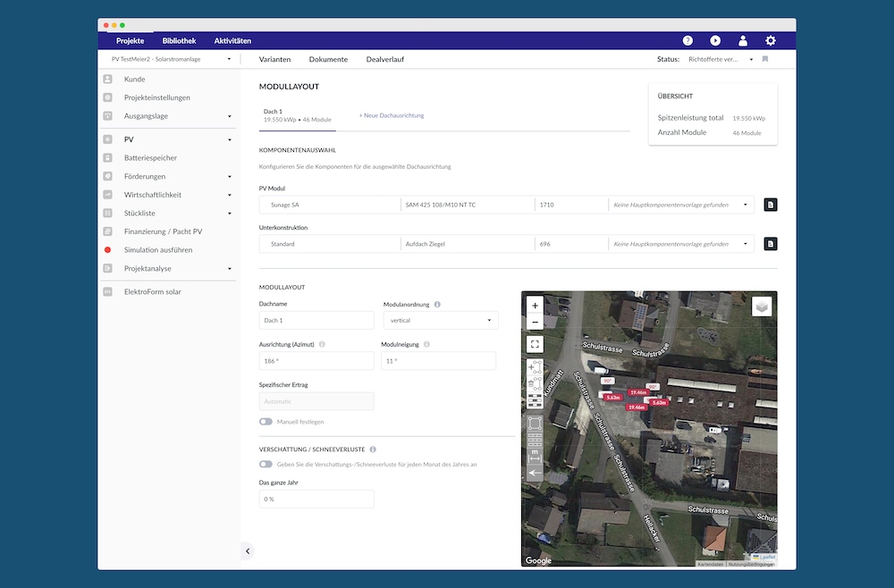The image size is (894, 588).
Task: Toggle fullscreen view on the map
Action: coord(535,343)
